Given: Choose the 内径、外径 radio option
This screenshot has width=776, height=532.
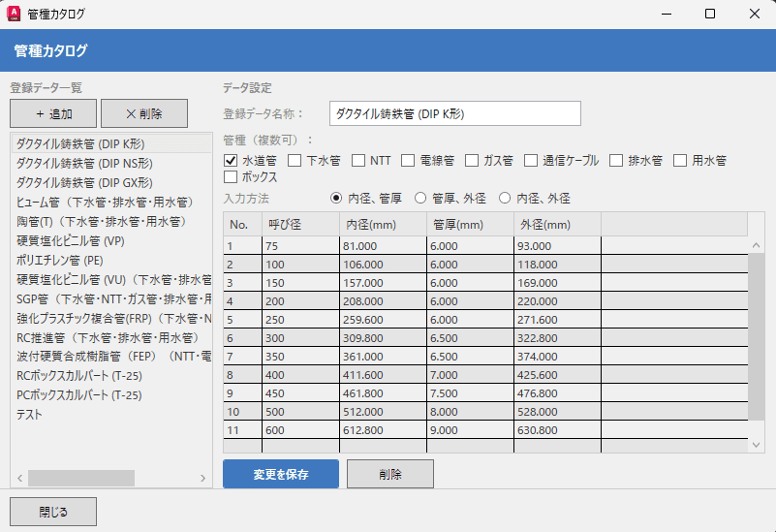Looking at the screenshot, I should pos(506,198).
